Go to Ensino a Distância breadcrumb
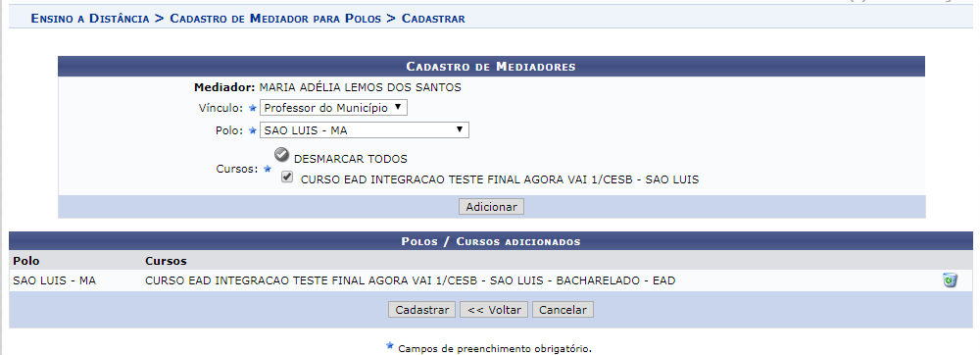 (x=90, y=19)
